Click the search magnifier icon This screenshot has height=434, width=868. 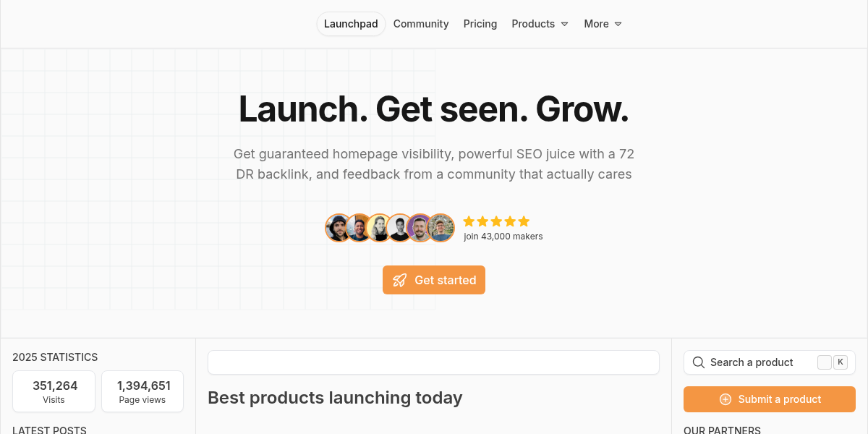pos(698,362)
